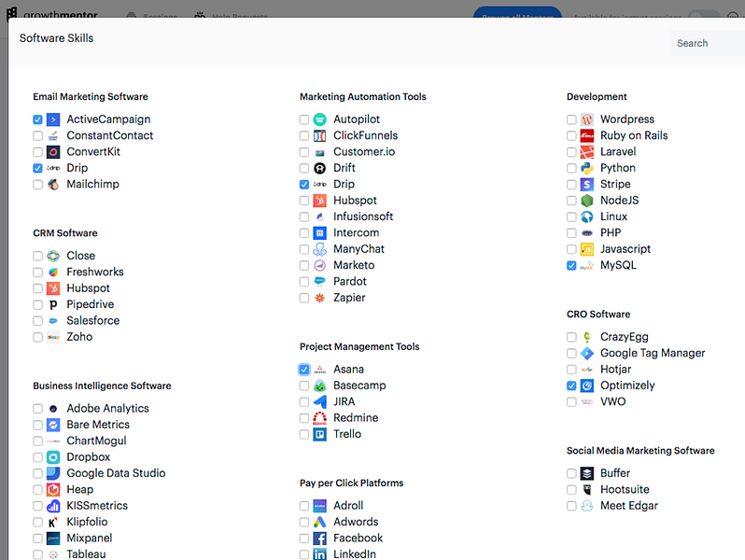Enable the Zapier checkbox

(304, 299)
